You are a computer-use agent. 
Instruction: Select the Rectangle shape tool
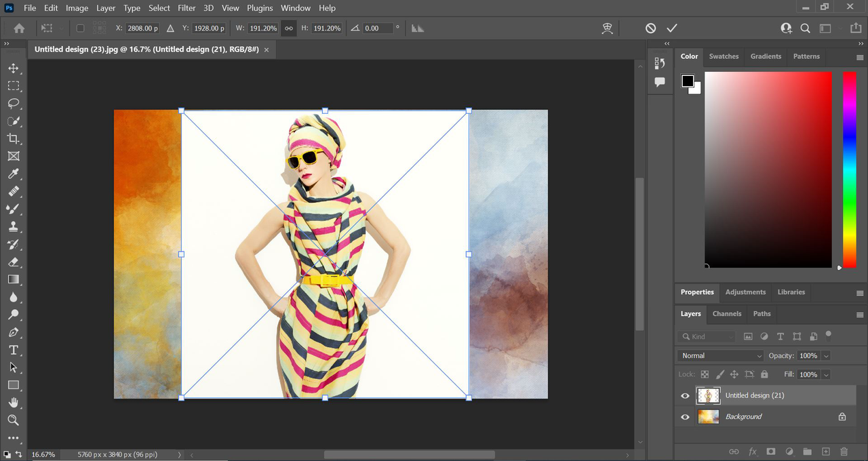click(x=13, y=385)
